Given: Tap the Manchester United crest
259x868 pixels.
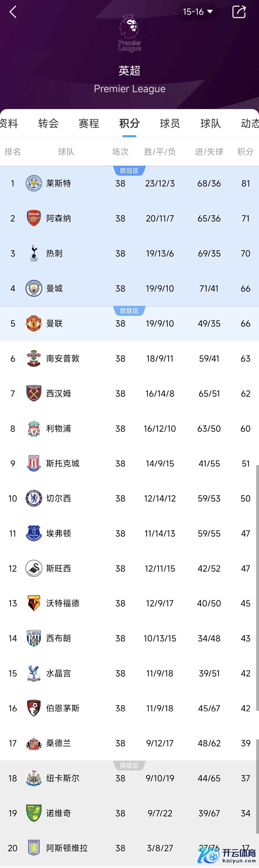Looking at the screenshot, I should pos(34,323).
